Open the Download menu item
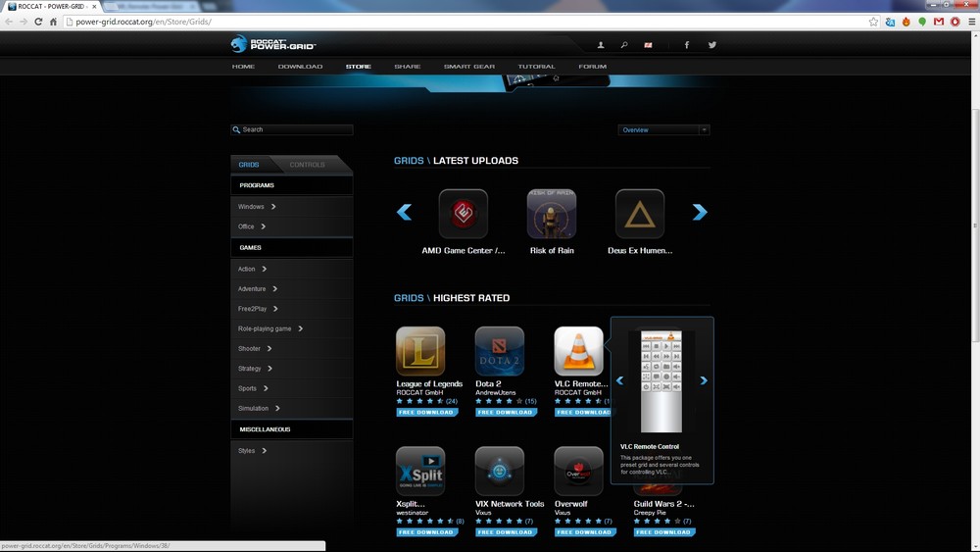The image size is (980, 552). (x=300, y=67)
